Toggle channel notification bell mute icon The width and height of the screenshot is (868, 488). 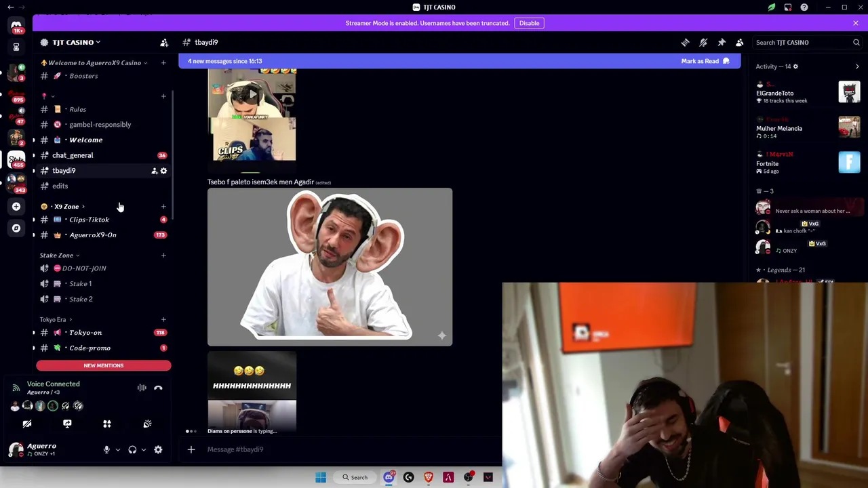[703, 42]
